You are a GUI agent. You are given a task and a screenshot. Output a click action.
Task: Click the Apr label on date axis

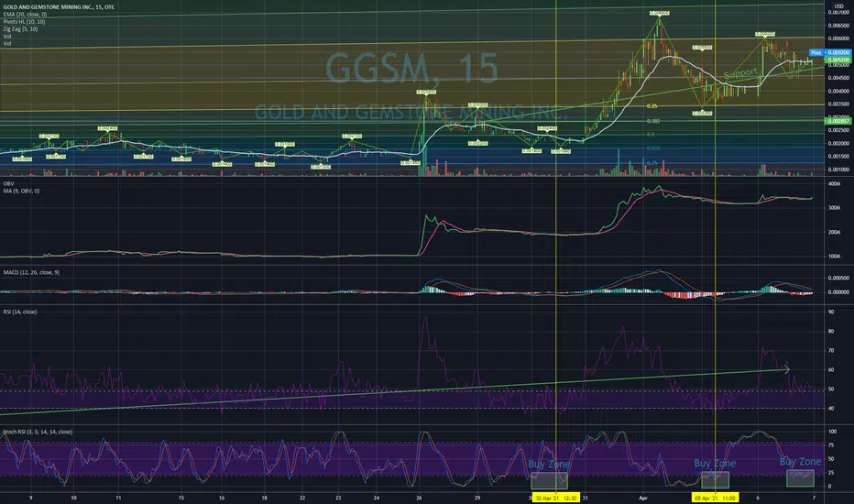(643, 498)
